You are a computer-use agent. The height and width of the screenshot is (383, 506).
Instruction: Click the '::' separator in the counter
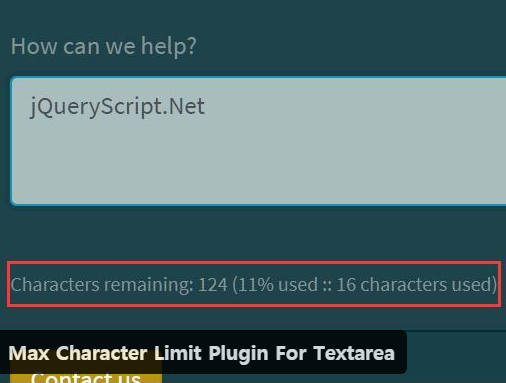pyautogui.click(x=327, y=286)
